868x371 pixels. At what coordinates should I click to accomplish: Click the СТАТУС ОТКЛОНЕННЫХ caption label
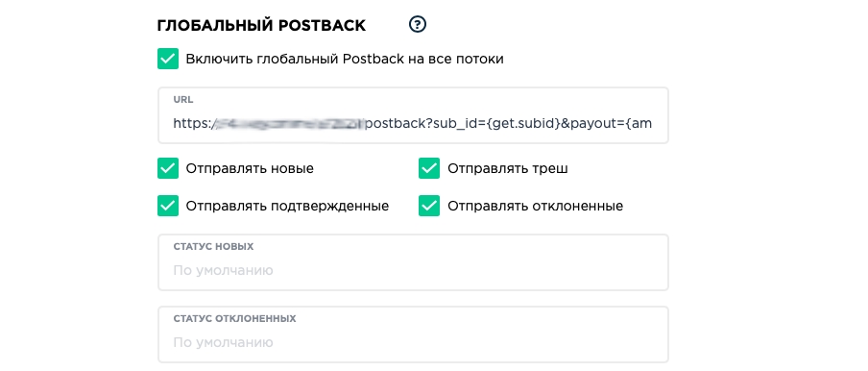pyautogui.click(x=234, y=319)
